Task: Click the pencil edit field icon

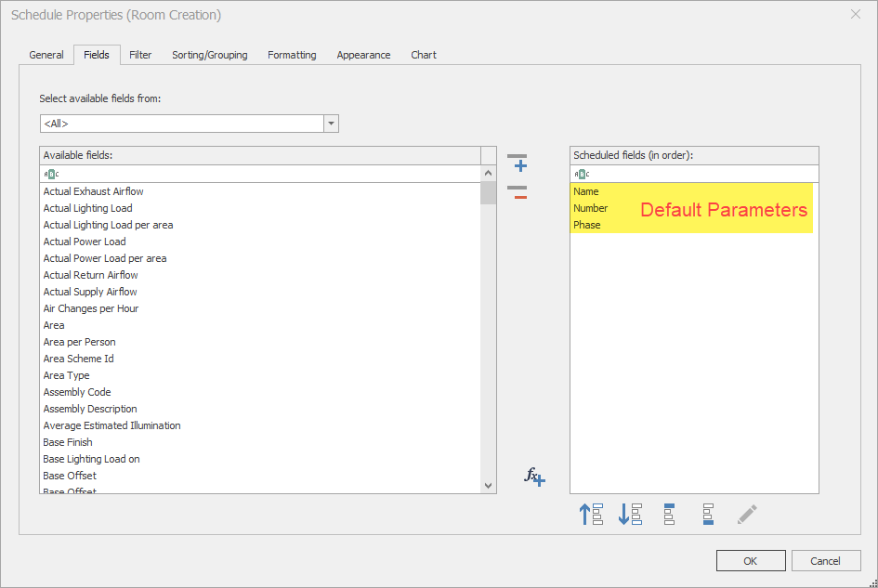Action: tap(747, 514)
